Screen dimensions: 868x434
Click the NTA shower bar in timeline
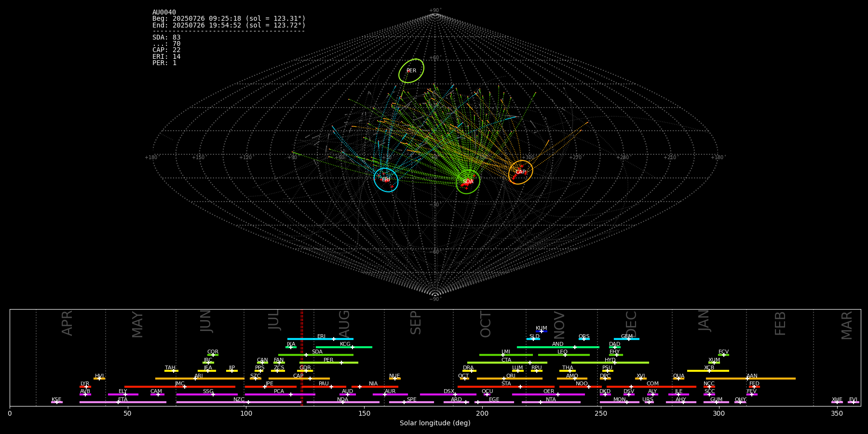551,402
